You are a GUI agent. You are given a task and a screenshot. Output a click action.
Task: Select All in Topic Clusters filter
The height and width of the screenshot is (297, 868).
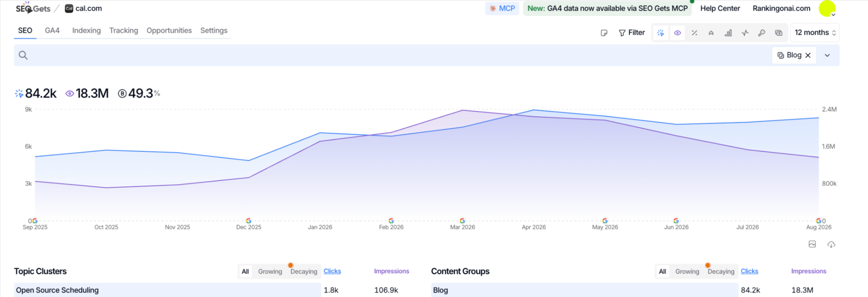coord(245,271)
